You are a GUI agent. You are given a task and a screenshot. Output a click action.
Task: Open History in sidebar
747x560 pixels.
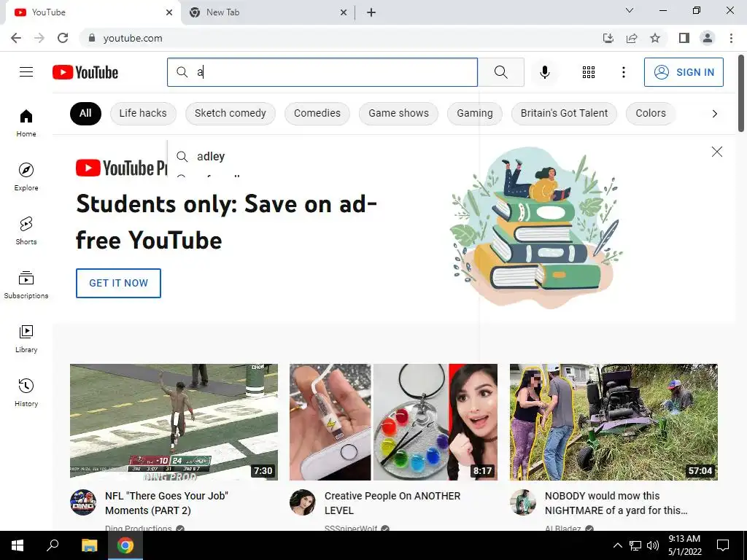[x=26, y=392]
